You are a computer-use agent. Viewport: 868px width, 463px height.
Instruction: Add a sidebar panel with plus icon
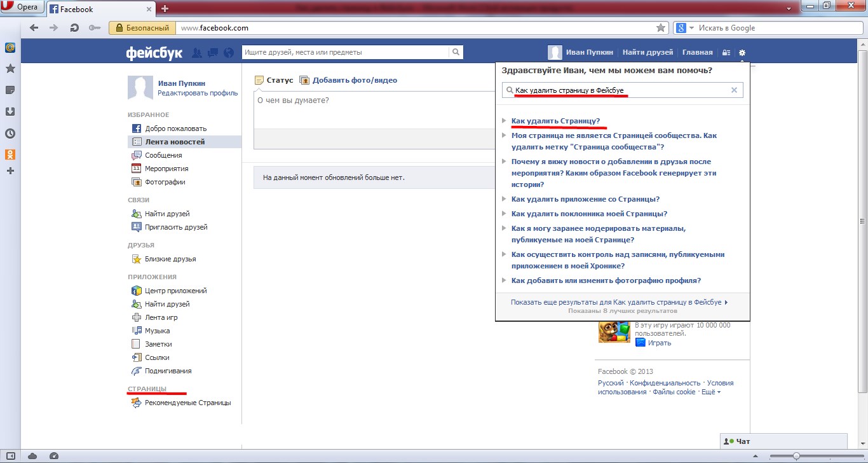coord(10,171)
